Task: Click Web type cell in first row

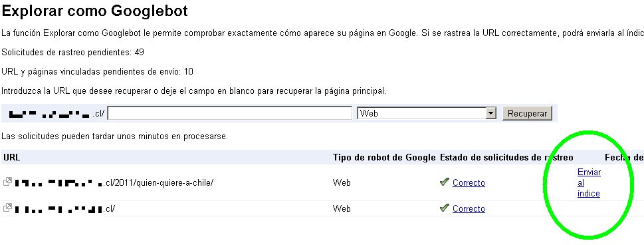Action: (x=342, y=182)
